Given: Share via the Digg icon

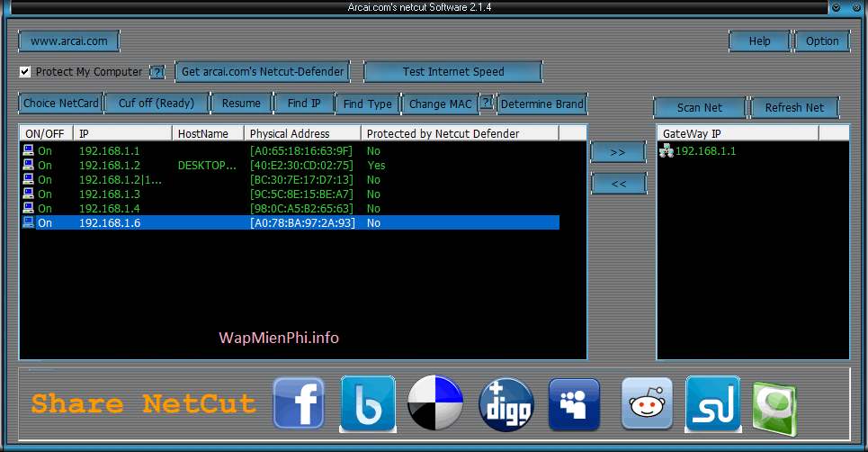Looking at the screenshot, I should pos(506,404).
